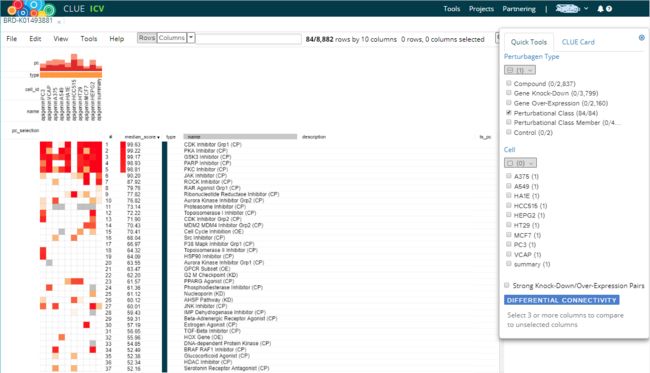This screenshot has width=650, height=373.
Task: Click the name column header
Action: [240, 137]
